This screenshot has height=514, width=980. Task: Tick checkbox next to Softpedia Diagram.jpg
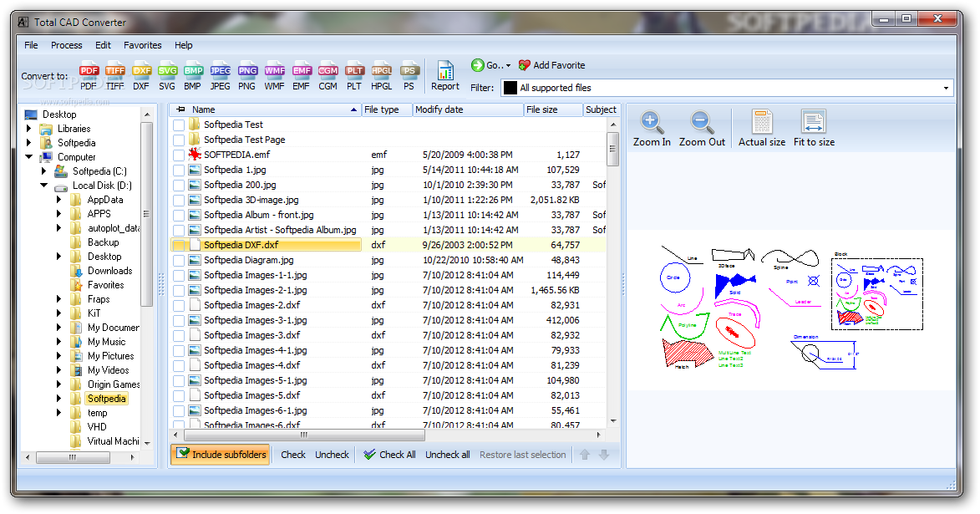(x=179, y=260)
